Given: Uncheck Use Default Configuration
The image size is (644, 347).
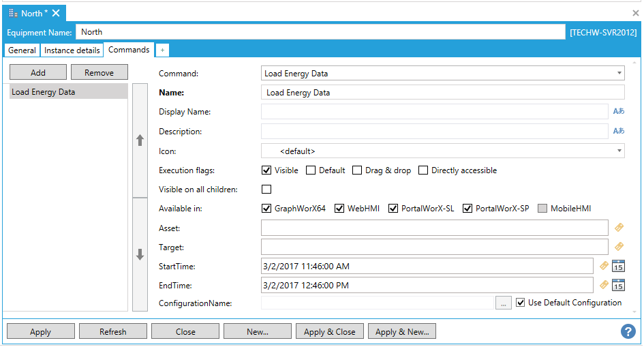Looking at the screenshot, I should coord(521,303).
